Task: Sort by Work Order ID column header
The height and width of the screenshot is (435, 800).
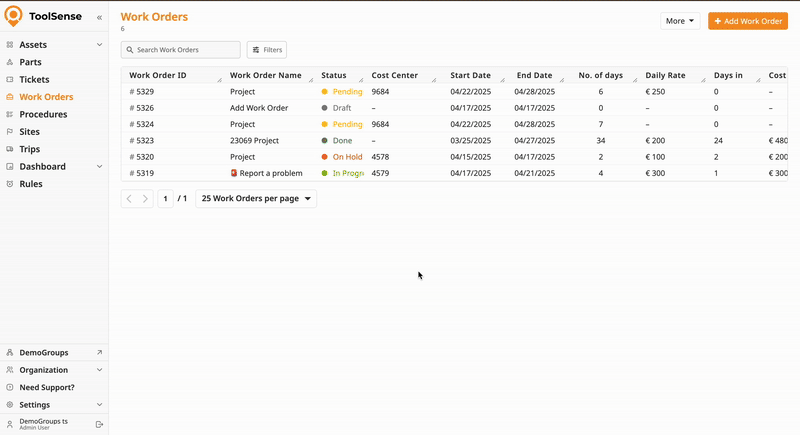Action: (x=158, y=75)
